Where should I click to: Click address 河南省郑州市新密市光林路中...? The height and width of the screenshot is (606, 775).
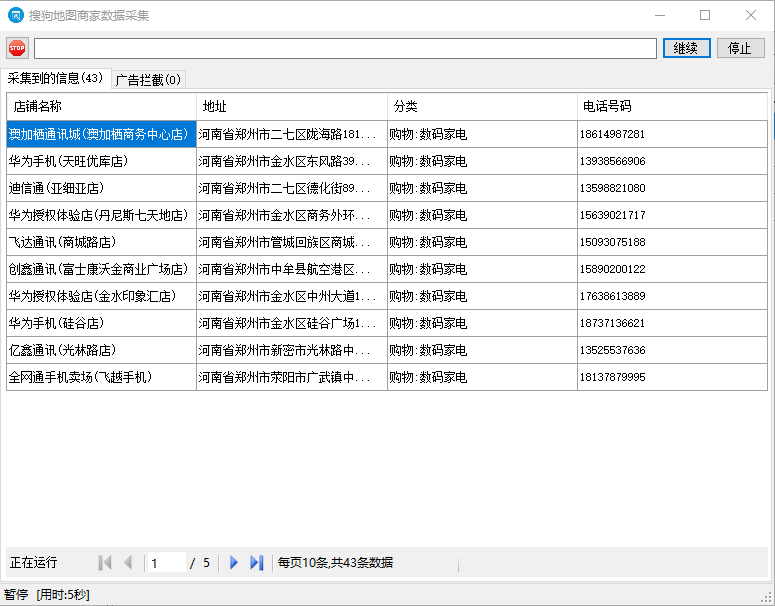(284, 350)
